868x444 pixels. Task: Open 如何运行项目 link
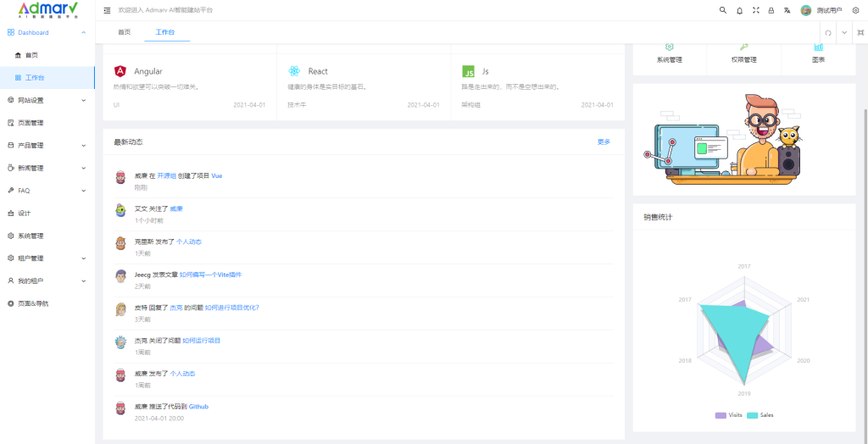tap(202, 341)
